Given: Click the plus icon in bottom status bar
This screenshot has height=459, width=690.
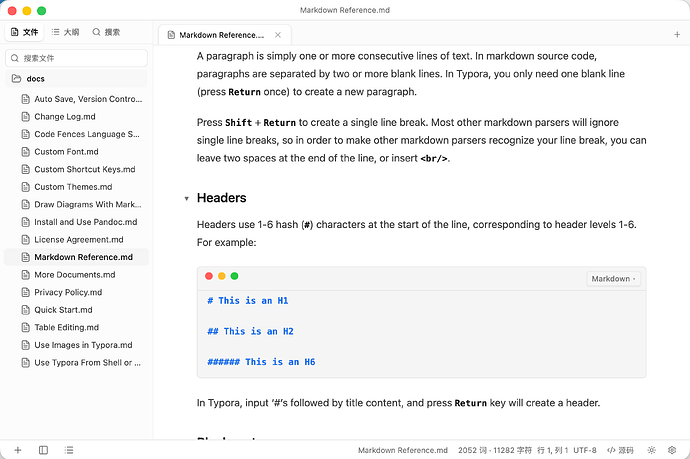Looking at the screenshot, I should pos(18,450).
